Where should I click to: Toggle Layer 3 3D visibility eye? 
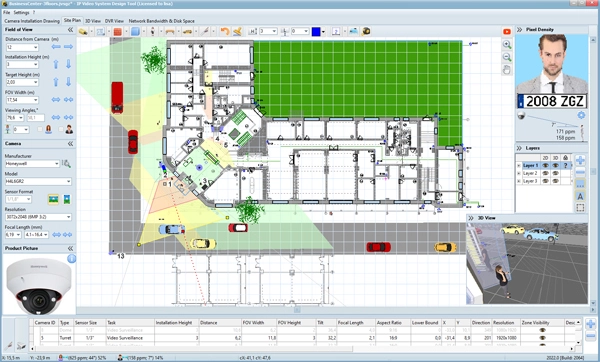tap(555, 181)
